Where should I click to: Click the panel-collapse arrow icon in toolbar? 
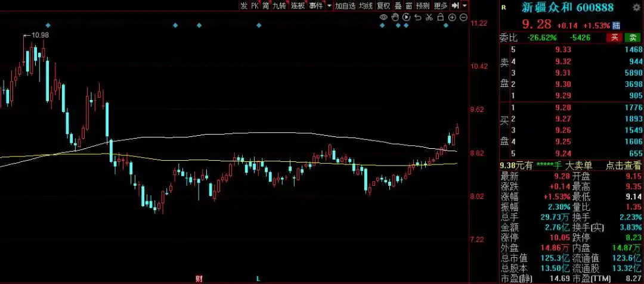[x=455, y=5]
